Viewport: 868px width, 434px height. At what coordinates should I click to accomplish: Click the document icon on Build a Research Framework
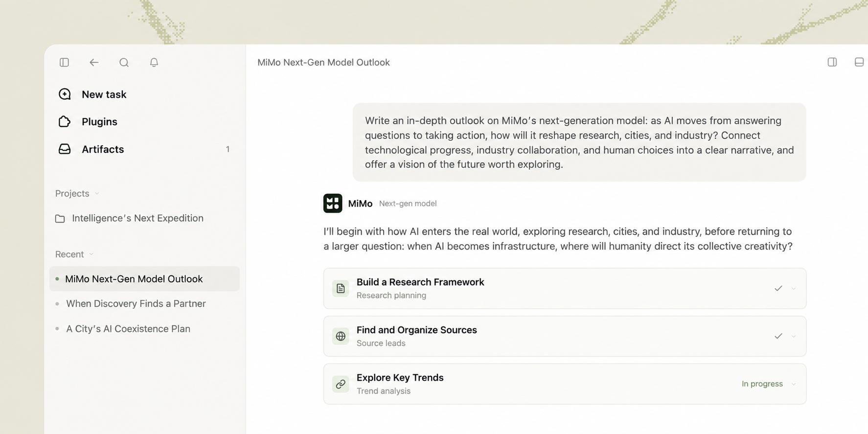(341, 288)
